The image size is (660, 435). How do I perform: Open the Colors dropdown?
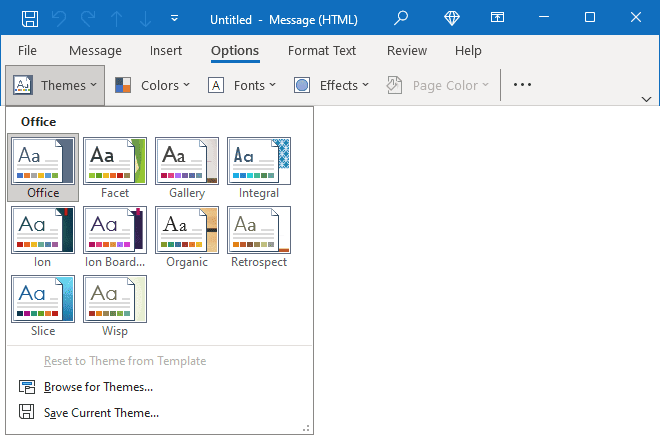[x=152, y=85]
